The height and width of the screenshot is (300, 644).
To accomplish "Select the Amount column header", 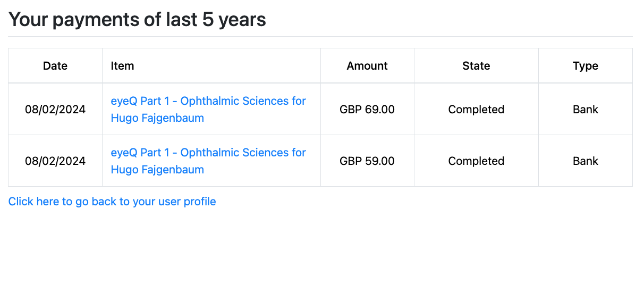I will pos(367,66).
